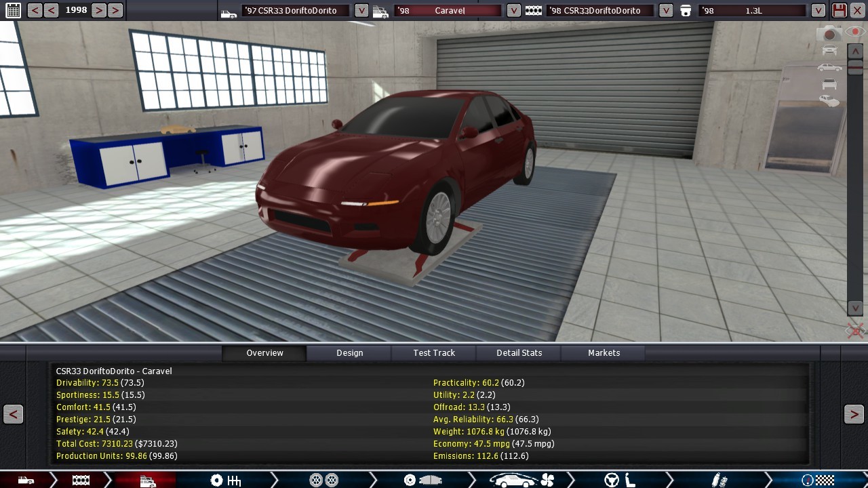Open the aerodynamics and cooling section
The image size is (868, 488).
click(521, 481)
